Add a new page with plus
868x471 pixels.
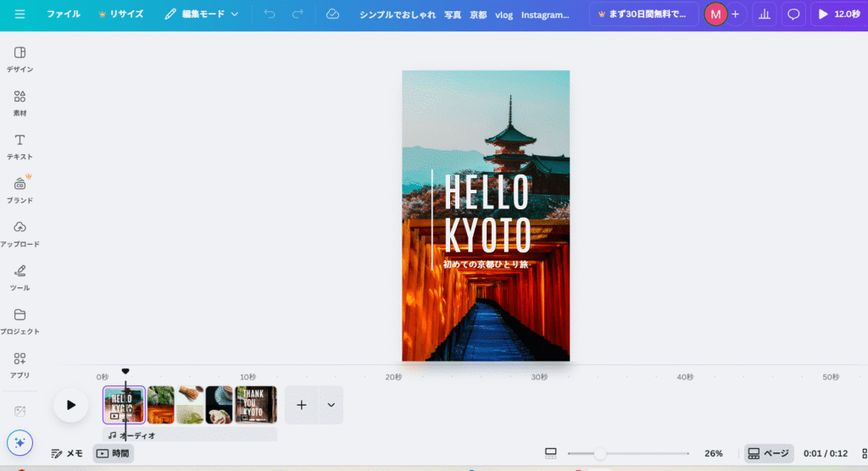(x=301, y=405)
